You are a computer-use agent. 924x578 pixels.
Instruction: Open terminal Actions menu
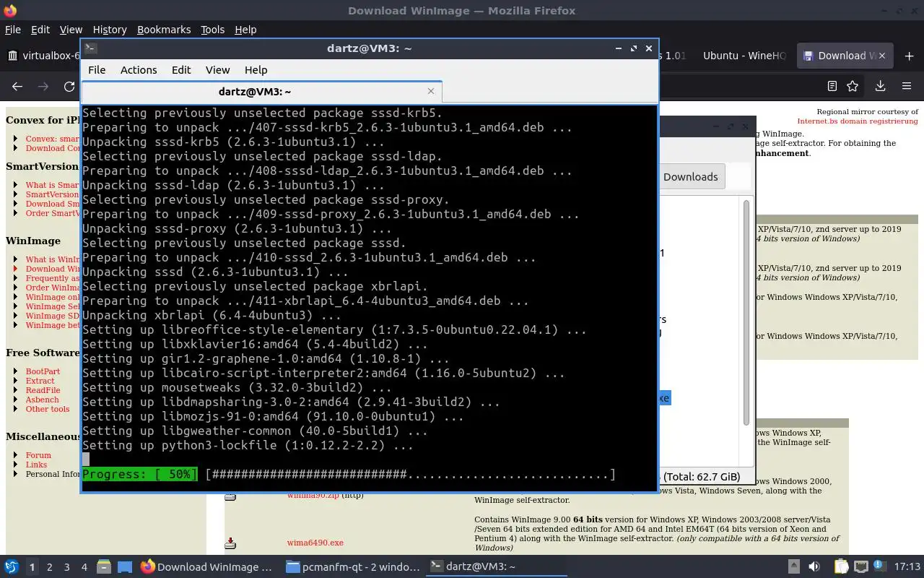pos(139,70)
